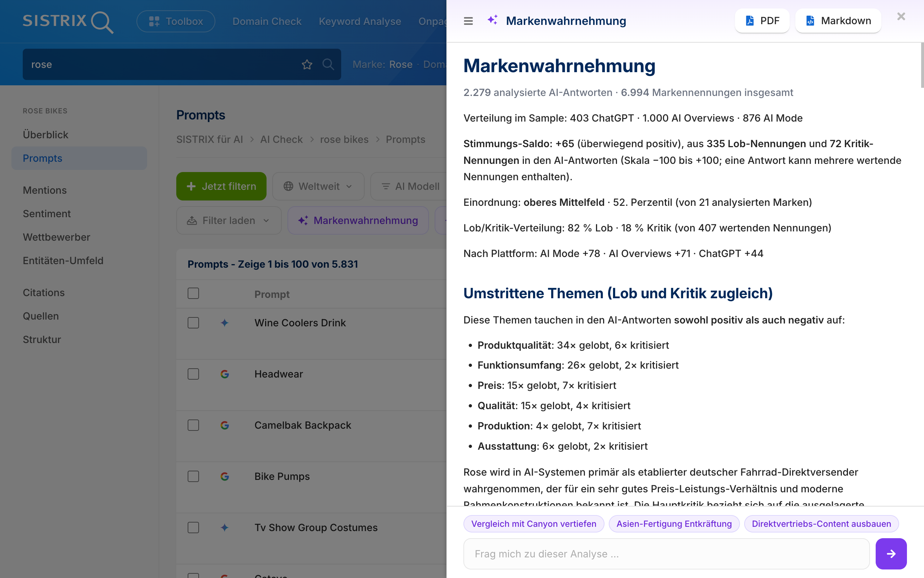Image resolution: width=924 pixels, height=578 pixels.
Task: Click the Umstrittene Themen section heading
Action: [x=618, y=293]
